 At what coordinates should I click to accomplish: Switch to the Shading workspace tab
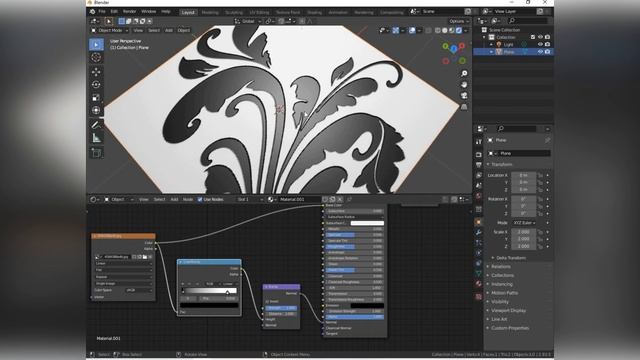click(314, 12)
